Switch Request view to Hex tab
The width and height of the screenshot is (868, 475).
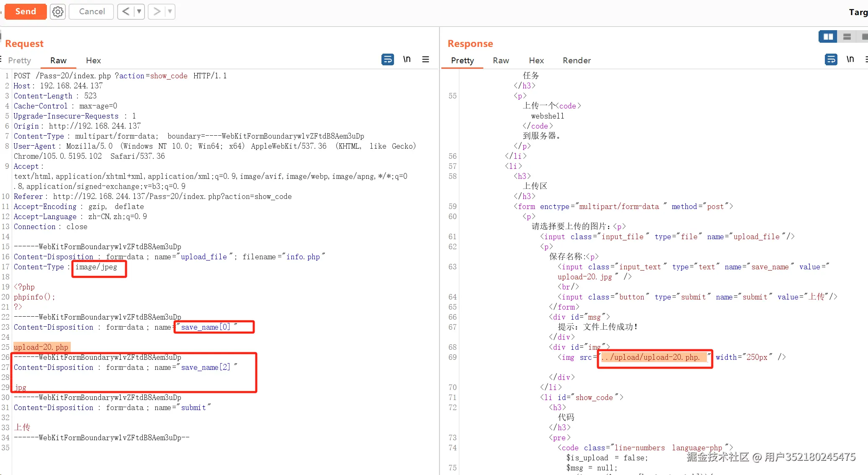click(x=93, y=60)
